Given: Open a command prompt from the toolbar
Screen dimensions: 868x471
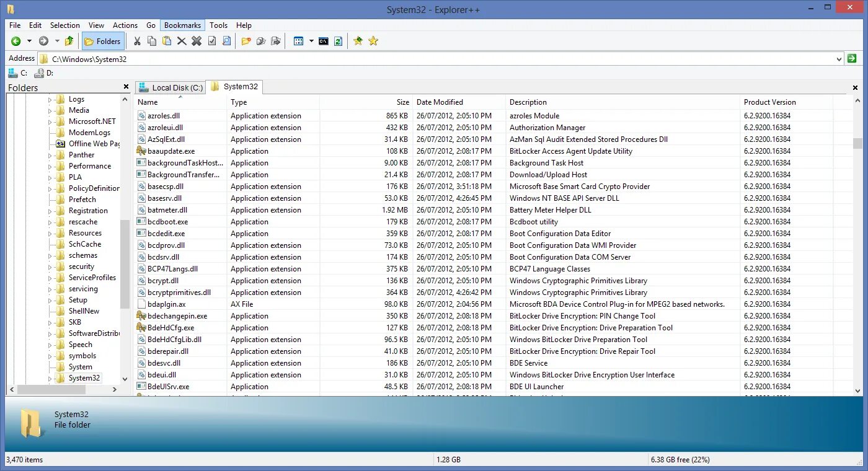Looking at the screenshot, I should [x=324, y=41].
